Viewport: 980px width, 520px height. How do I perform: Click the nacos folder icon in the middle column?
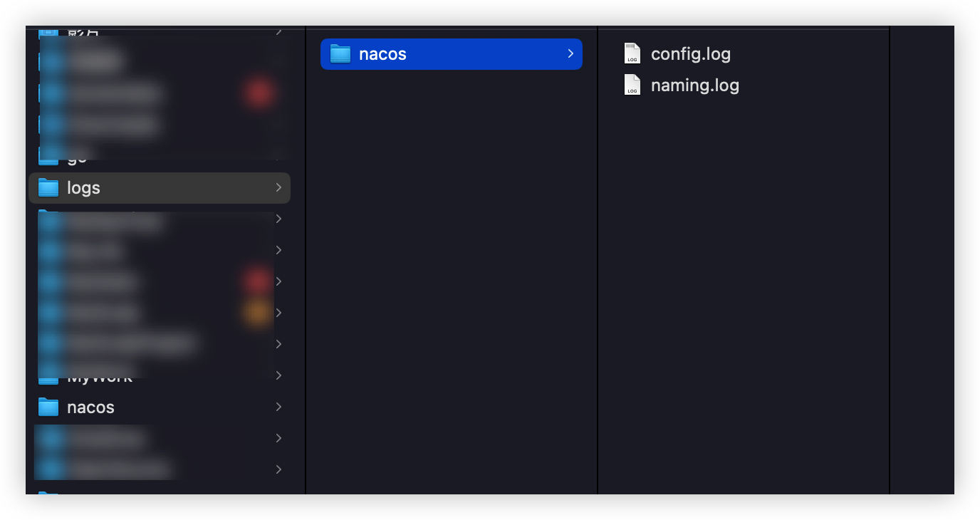(x=340, y=53)
